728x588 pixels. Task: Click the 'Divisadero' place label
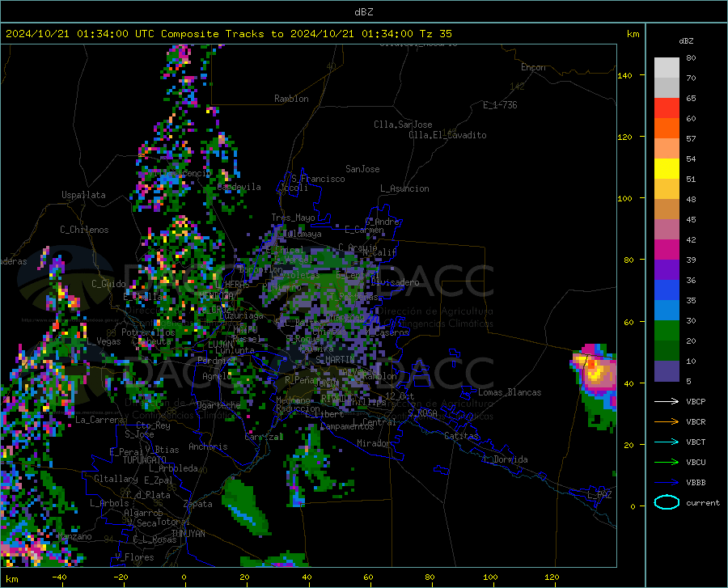(395, 282)
